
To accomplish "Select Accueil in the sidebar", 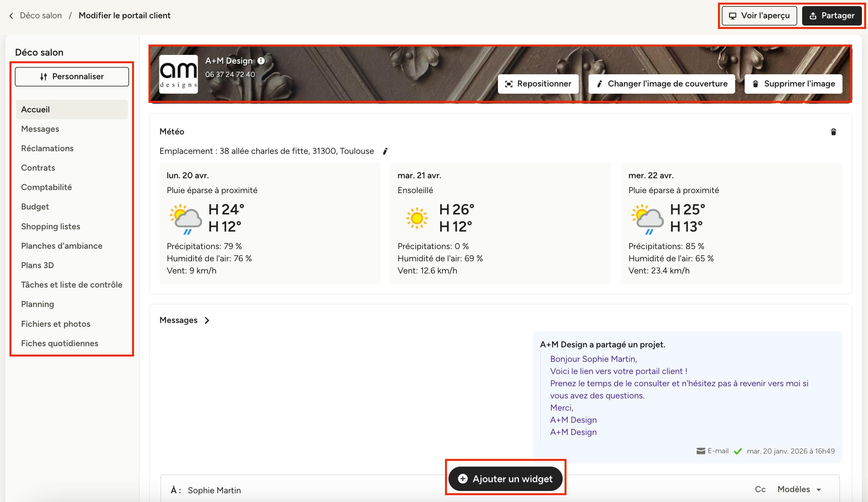I will coord(72,110).
